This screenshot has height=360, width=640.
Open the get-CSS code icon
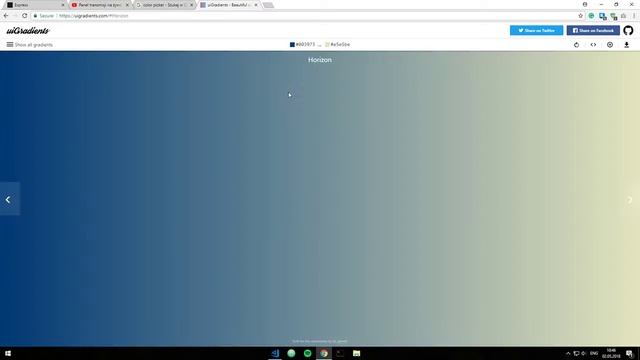[593, 45]
